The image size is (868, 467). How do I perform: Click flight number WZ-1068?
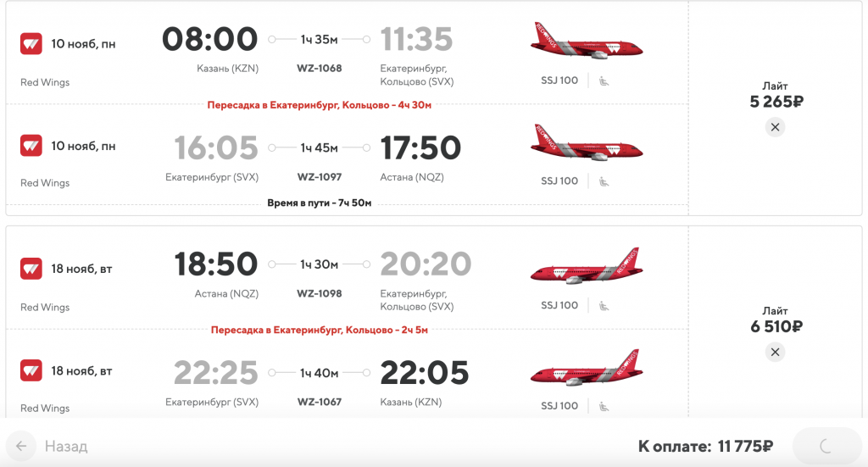(320, 69)
